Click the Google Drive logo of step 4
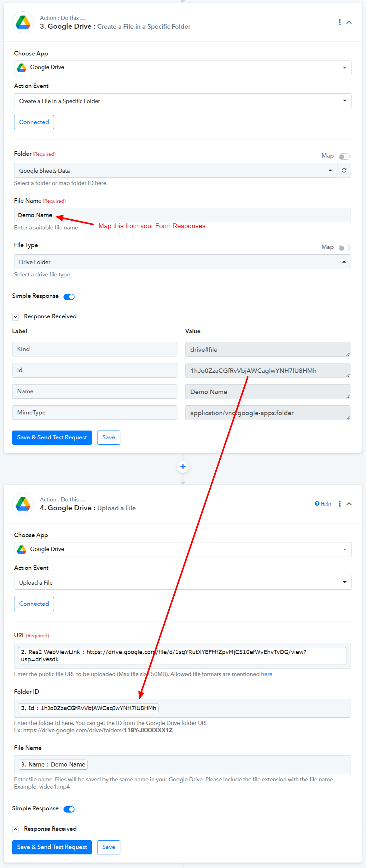Screen dimensions: 366x868 [23, 504]
